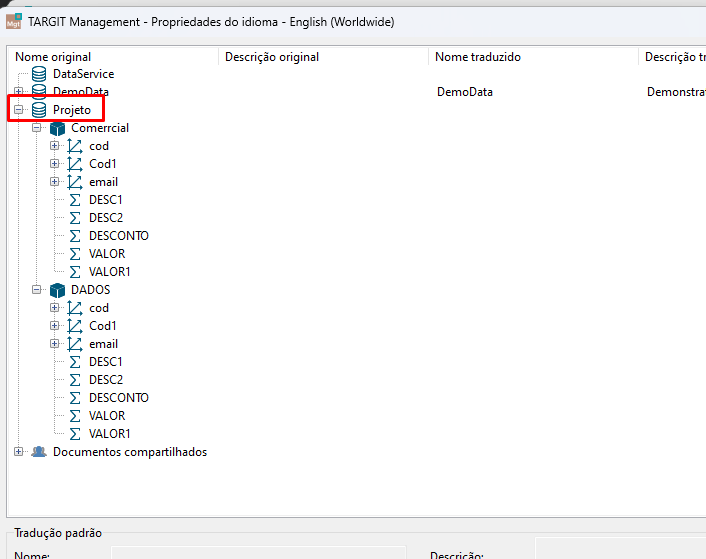
Task: Select the Documentos compartilhados row label
Action: click(x=130, y=452)
